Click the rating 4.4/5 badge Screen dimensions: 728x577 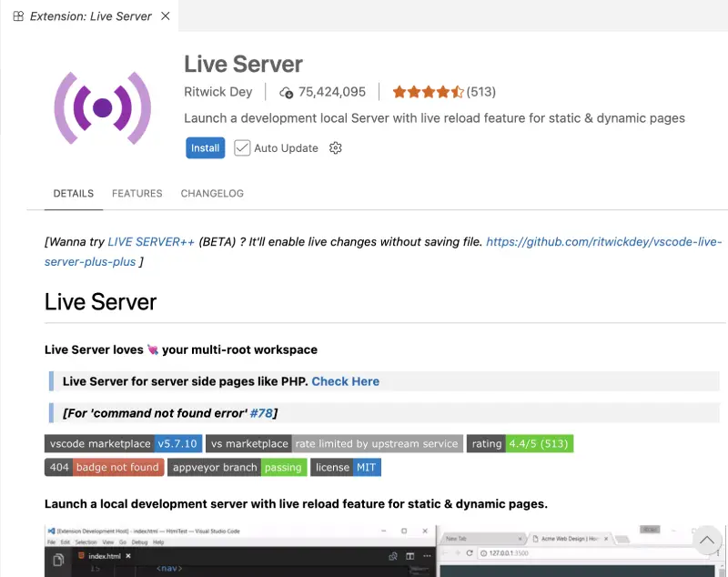[x=521, y=443]
